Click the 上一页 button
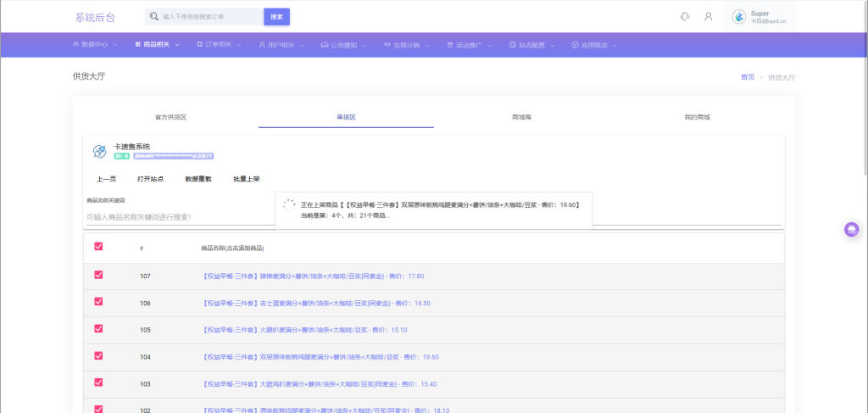The image size is (868, 413). pos(106,179)
